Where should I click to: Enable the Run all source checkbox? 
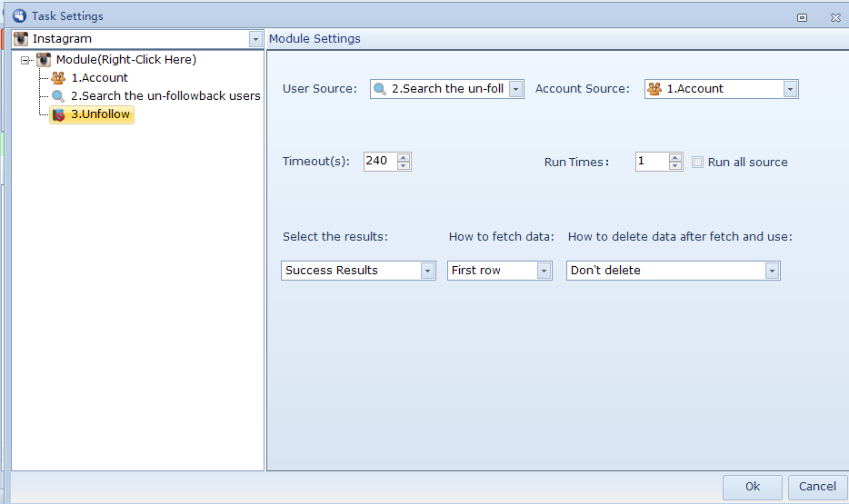pos(698,163)
